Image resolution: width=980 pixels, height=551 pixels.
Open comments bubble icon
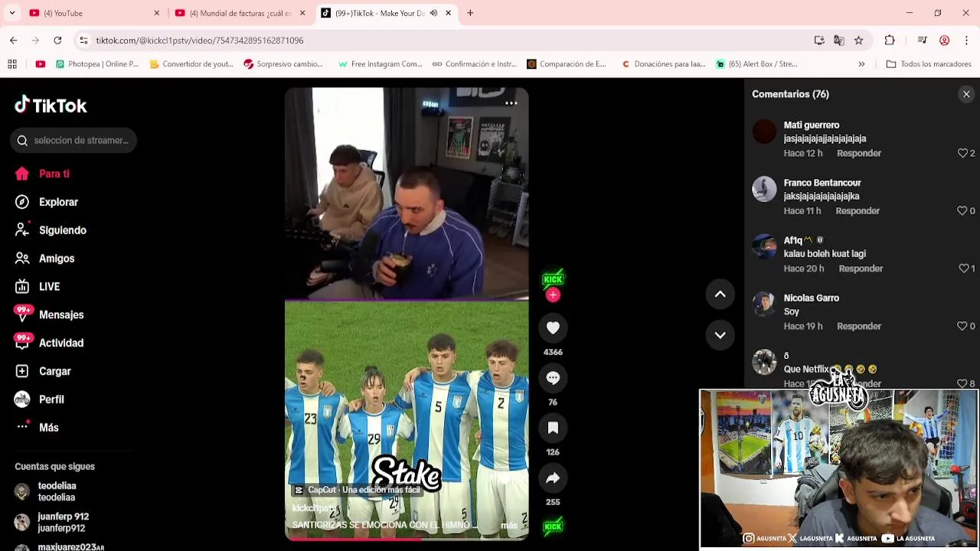tap(553, 378)
